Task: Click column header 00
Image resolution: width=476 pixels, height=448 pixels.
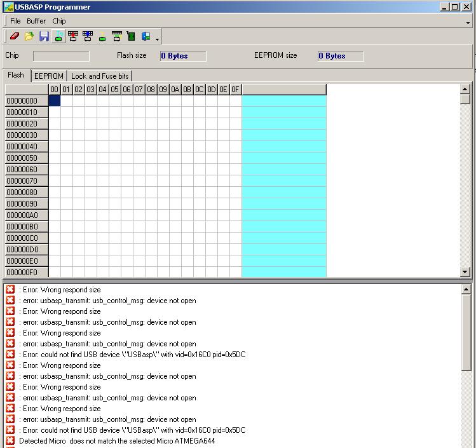Action: (x=55, y=90)
